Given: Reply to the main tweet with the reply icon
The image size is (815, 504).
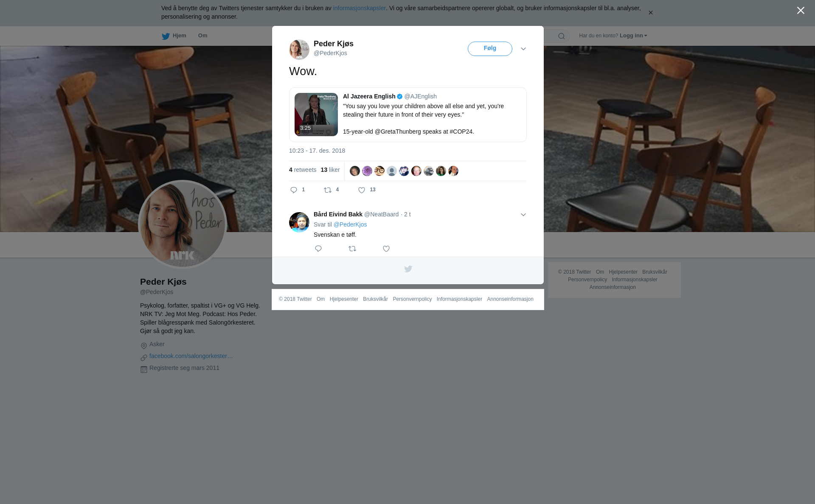Looking at the screenshot, I should 294,190.
